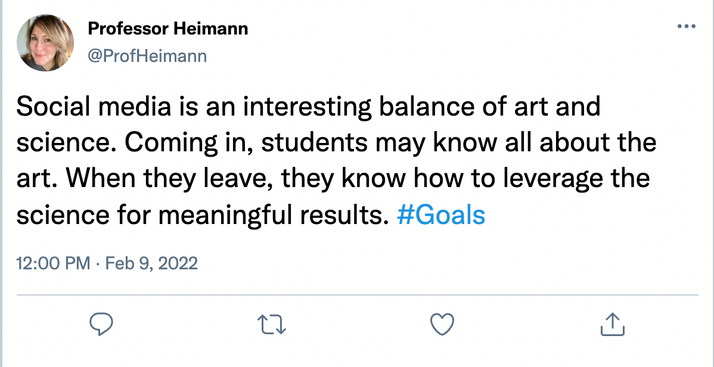View Professor Heimann's profile photo
Image resolution: width=714 pixels, height=367 pixels.
(x=45, y=43)
